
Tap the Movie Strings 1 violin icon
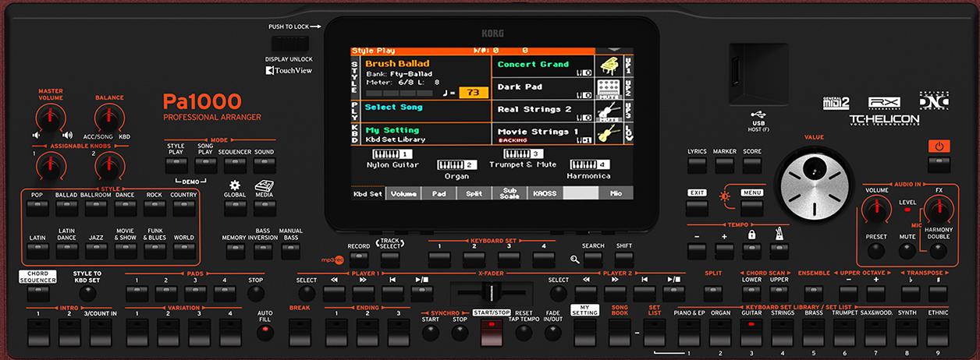(x=609, y=133)
